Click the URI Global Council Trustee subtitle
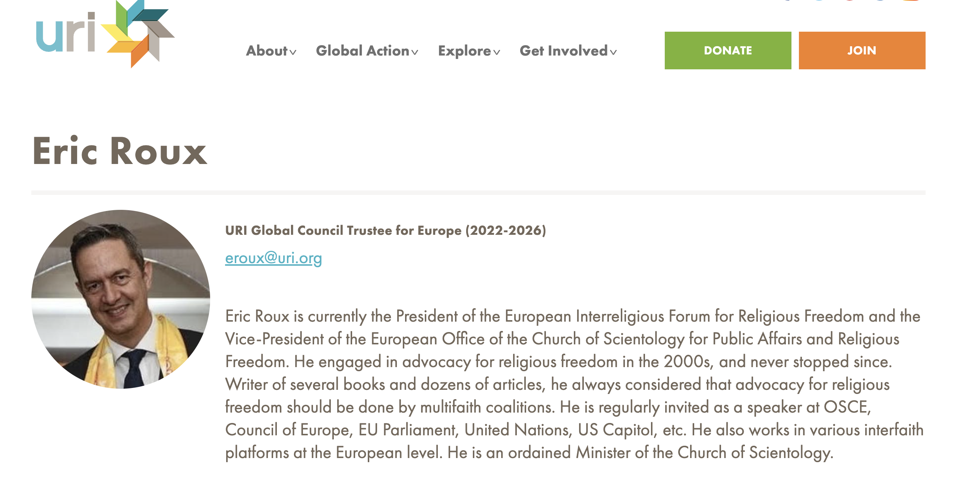This screenshot has height=486, width=980. coord(385,231)
